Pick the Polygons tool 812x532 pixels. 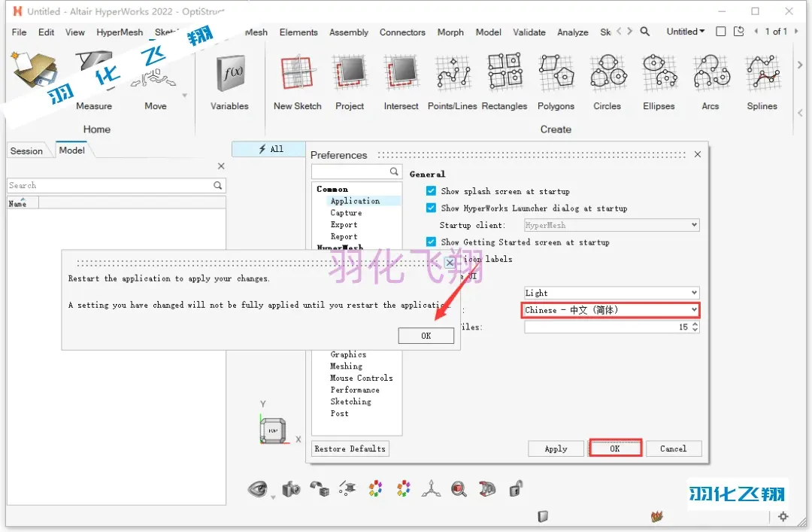click(x=556, y=71)
